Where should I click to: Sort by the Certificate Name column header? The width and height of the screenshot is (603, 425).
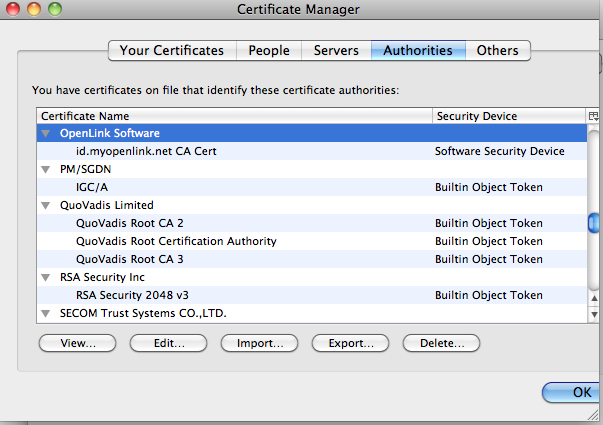(235, 116)
